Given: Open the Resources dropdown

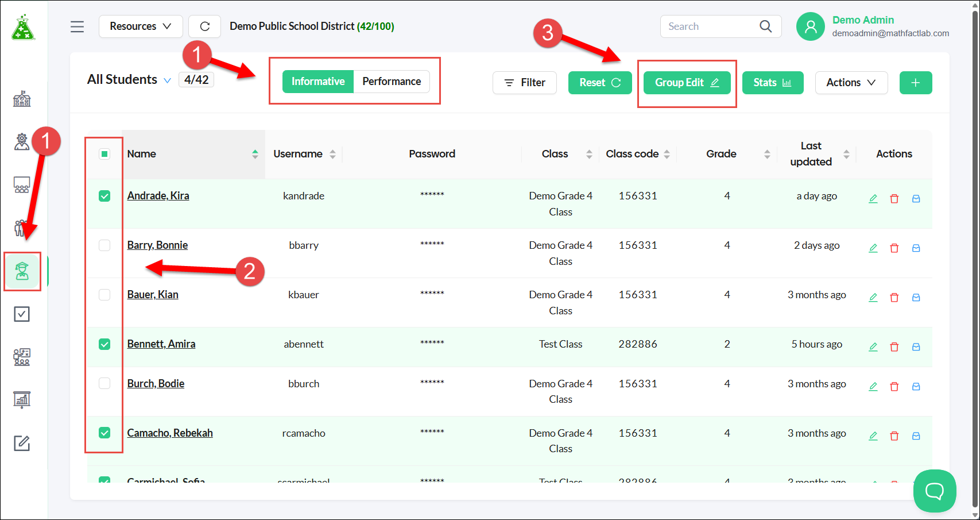Looking at the screenshot, I should pos(141,26).
